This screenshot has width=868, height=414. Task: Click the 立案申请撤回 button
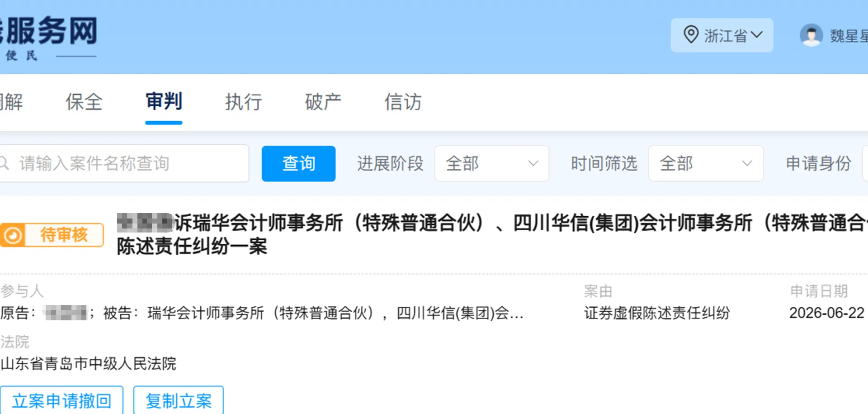pyautogui.click(x=61, y=400)
